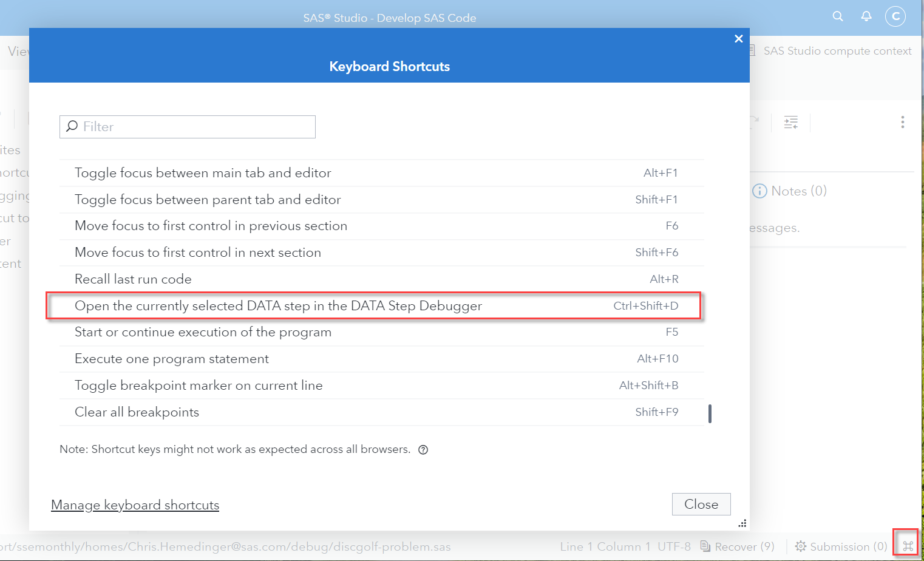
Task: Click the help icon beside the shortcut note
Action: pos(423,450)
